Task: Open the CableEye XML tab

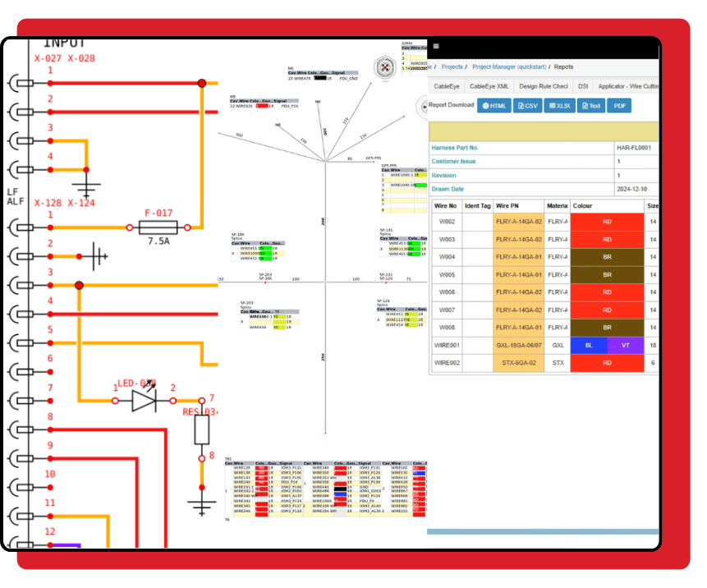Action: 489,86
